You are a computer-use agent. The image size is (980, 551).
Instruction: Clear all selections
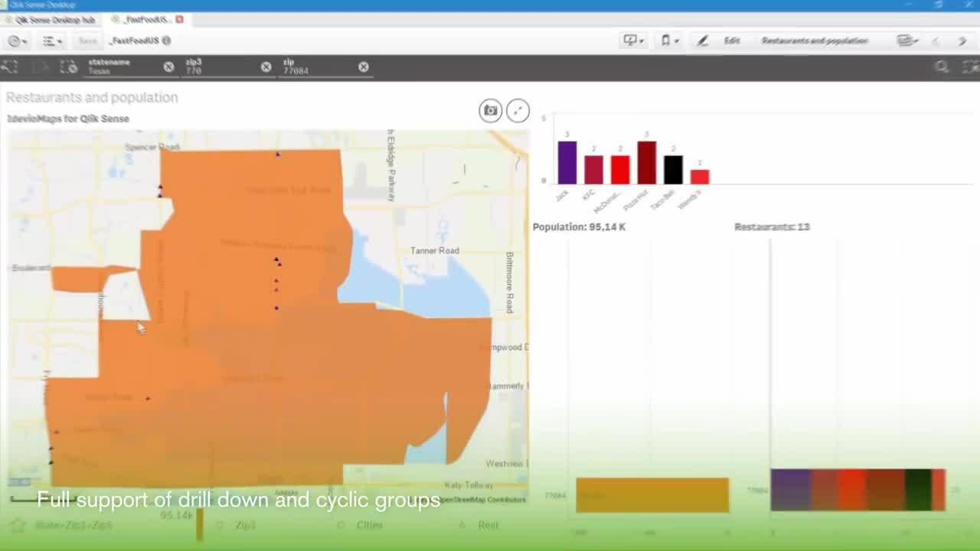(x=69, y=67)
